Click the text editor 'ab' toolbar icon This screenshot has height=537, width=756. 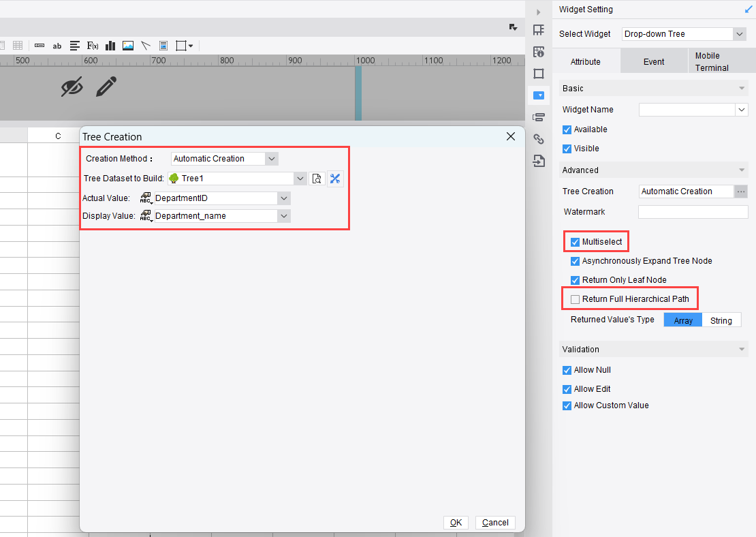pyautogui.click(x=57, y=46)
